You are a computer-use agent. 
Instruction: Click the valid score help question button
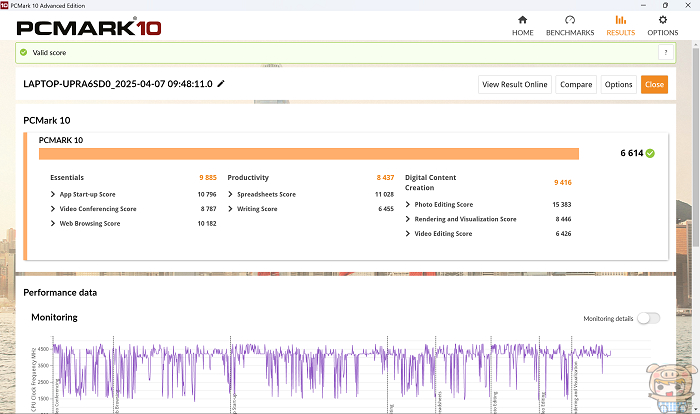pyautogui.click(x=665, y=52)
